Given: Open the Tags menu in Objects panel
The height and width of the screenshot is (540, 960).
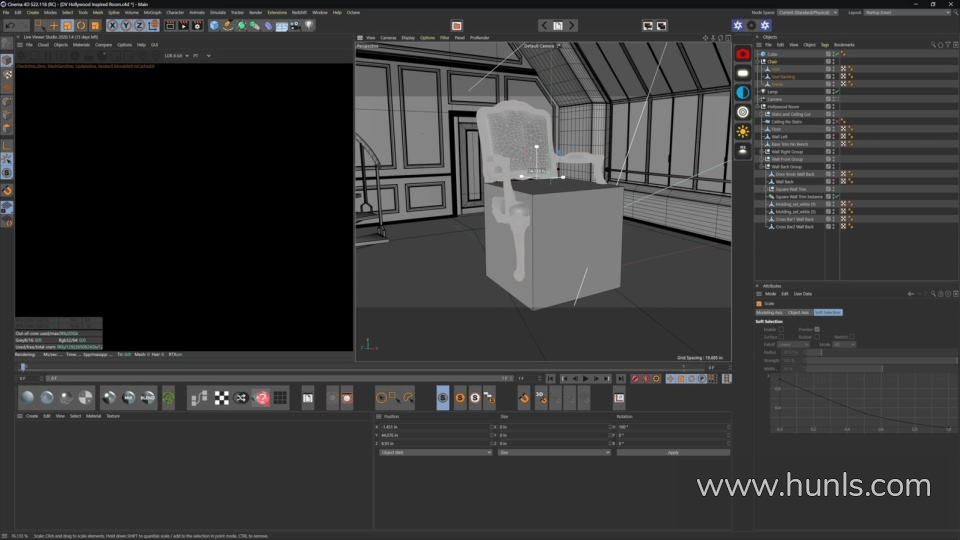Looking at the screenshot, I should [x=825, y=45].
